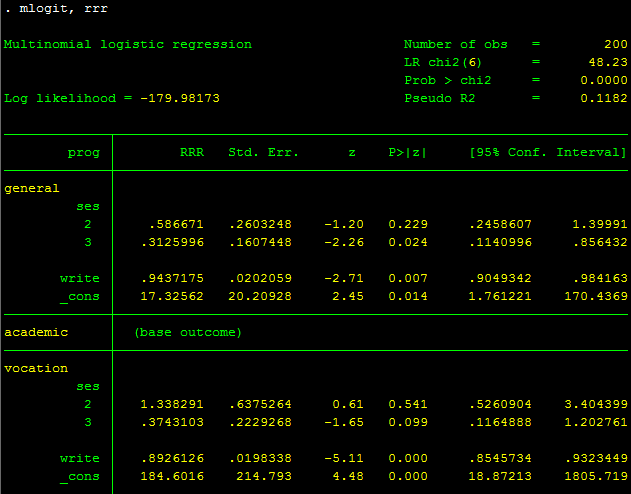Click the general _cons RRR 17.32562

point(172,296)
